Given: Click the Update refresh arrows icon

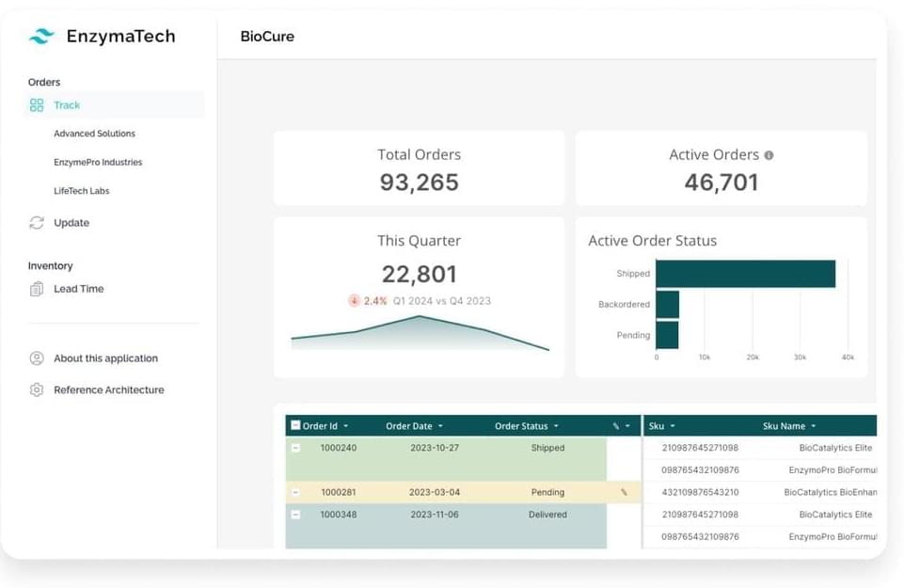Looking at the screenshot, I should (x=37, y=223).
